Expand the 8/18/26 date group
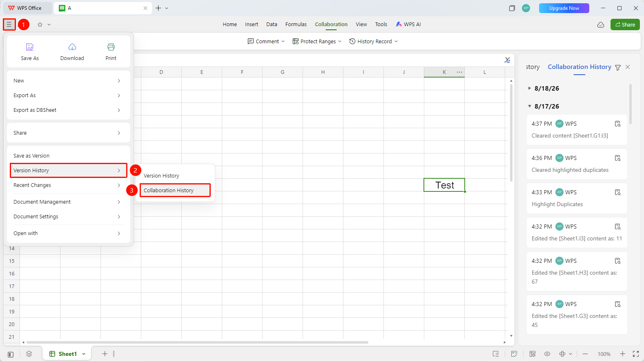The image size is (644, 362). tap(530, 88)
